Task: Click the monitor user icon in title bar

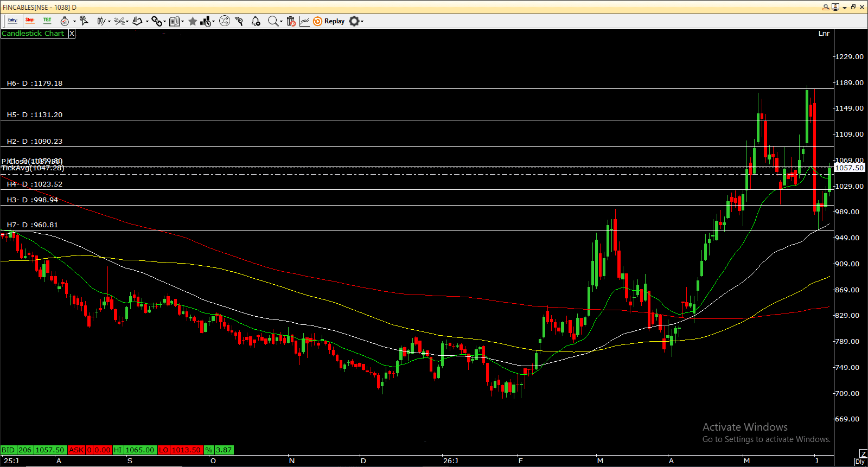Action: coord(835,7)
